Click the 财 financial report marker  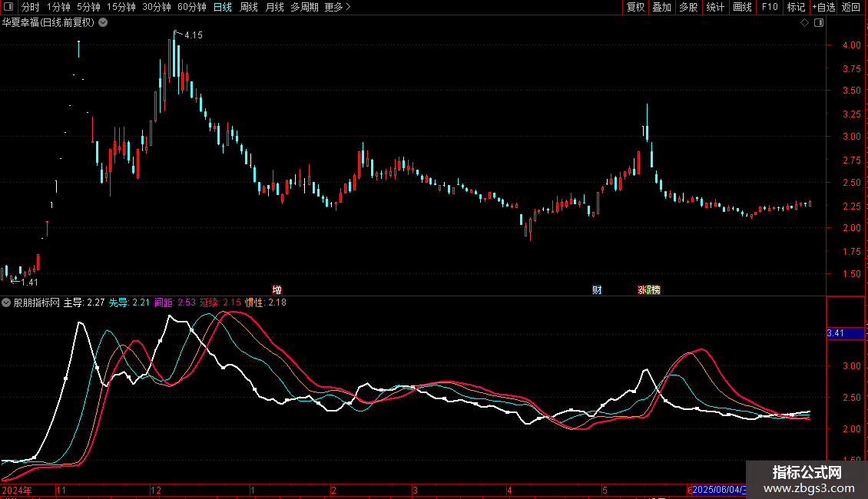597,290
